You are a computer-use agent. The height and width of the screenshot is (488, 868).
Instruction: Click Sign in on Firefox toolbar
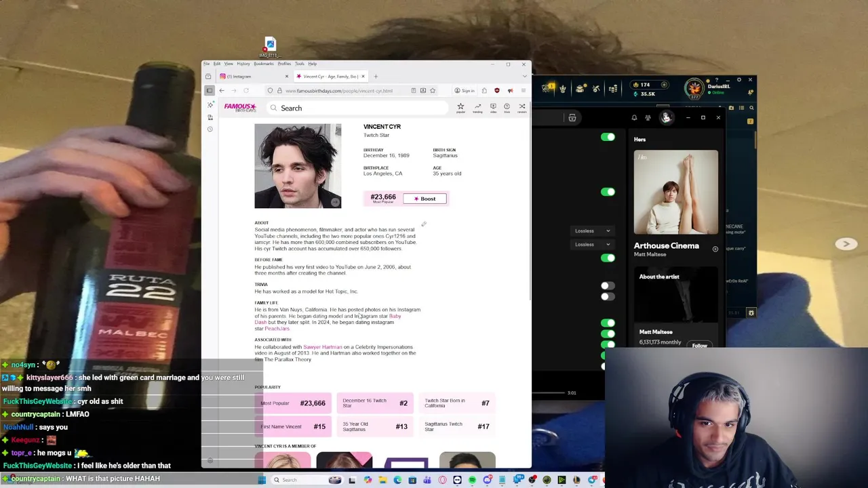465,90
